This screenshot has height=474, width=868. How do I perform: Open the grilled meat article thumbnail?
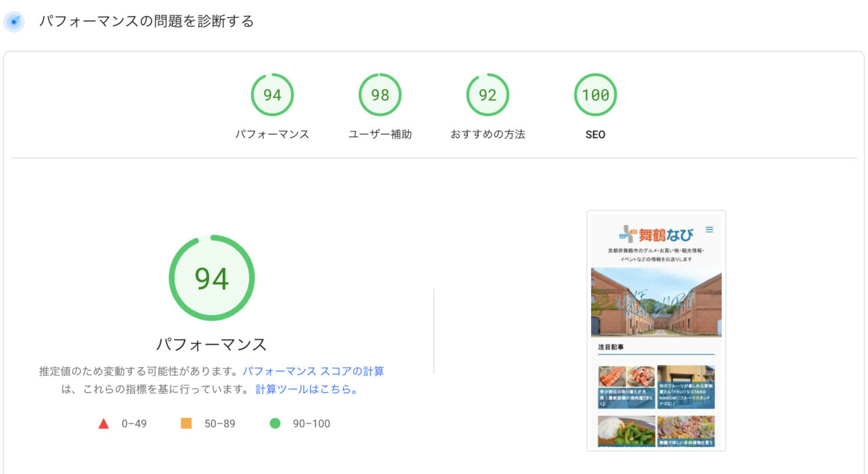click(x=626, y=386)
